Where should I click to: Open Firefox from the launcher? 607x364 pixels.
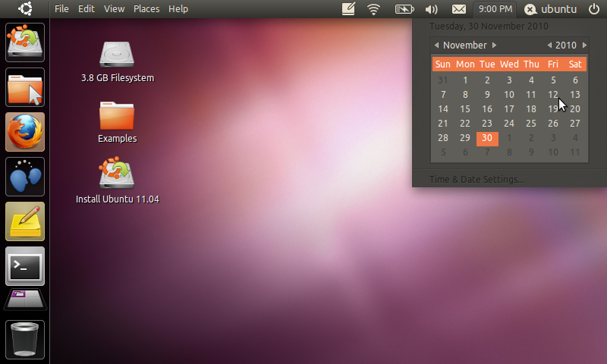tap(25, 132)
